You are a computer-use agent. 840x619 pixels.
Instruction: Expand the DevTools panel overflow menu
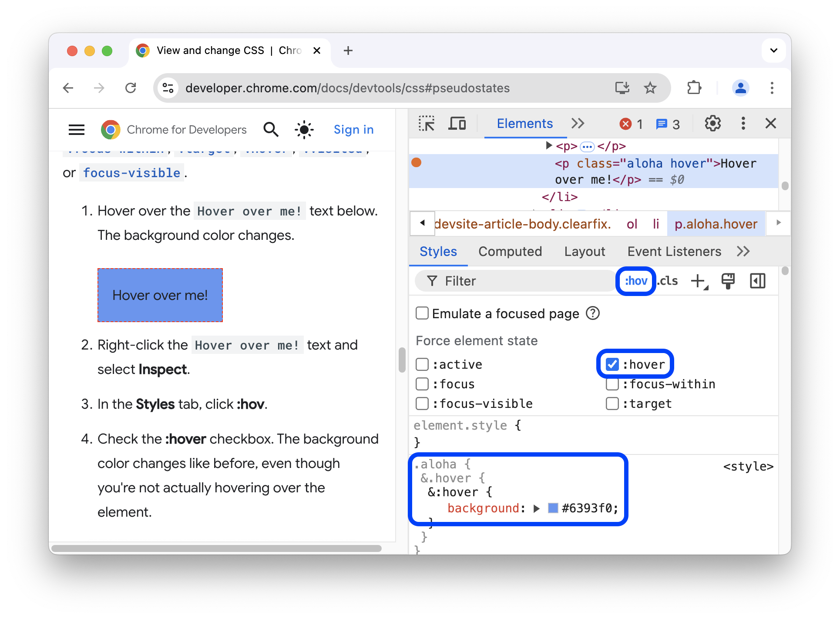click(578, 124)
